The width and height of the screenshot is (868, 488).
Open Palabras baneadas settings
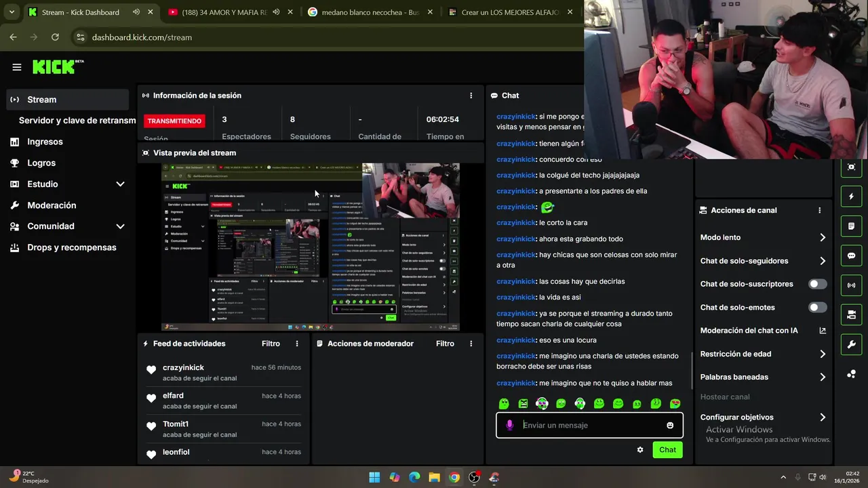764,377
